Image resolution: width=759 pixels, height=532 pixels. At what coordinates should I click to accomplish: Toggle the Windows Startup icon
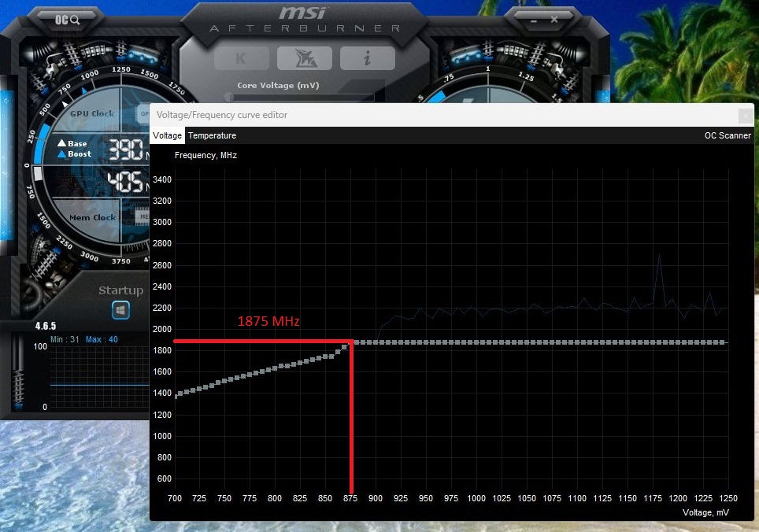tap(120, 310)
